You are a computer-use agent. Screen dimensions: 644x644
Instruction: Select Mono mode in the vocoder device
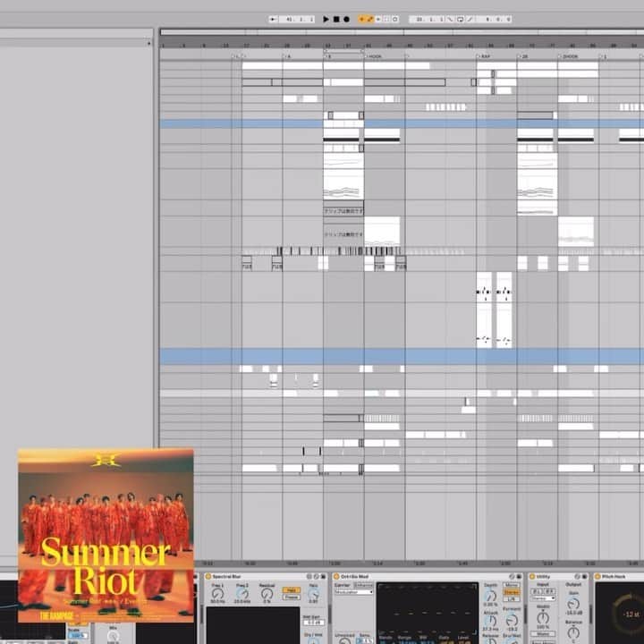click(512, 584)
